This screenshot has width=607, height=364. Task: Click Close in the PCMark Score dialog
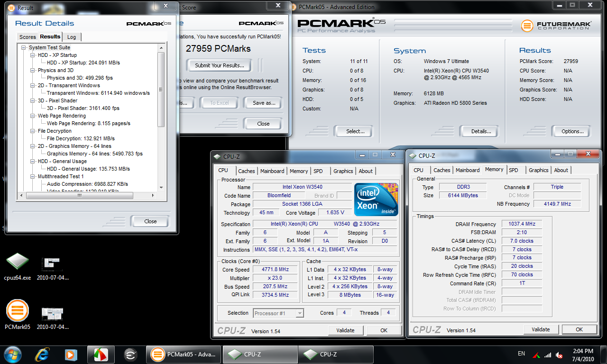(x=263, y=124)
